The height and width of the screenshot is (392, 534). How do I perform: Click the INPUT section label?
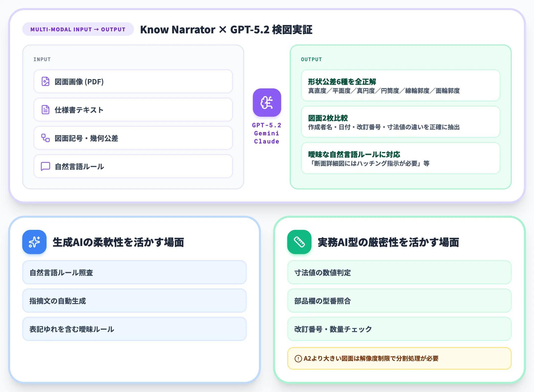tap(42, 59)
